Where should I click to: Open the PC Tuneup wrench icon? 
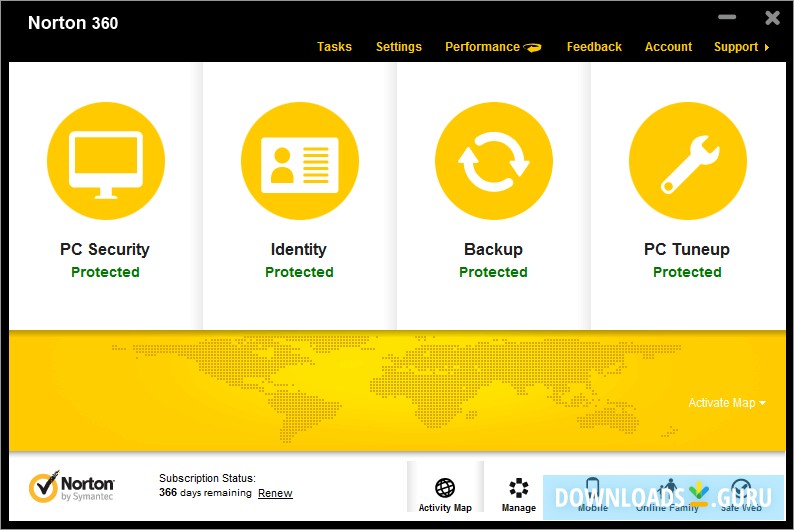pos(688,161)
